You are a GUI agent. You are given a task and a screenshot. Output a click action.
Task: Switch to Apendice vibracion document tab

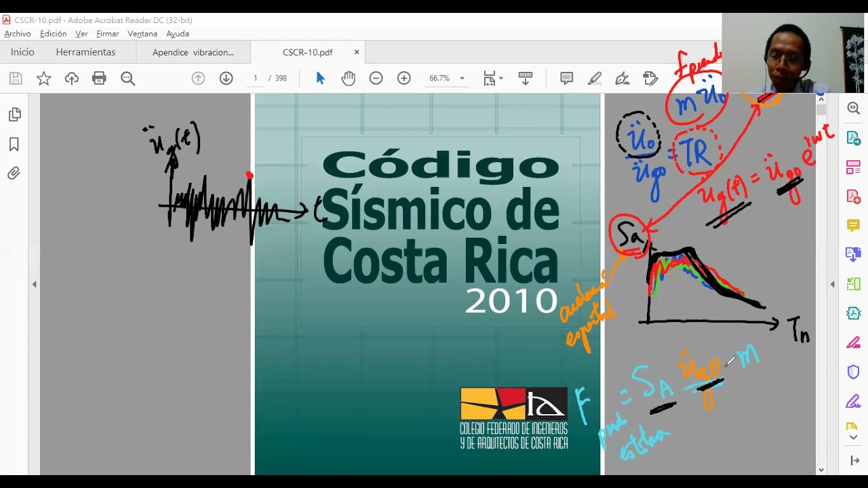click(193, 52)
